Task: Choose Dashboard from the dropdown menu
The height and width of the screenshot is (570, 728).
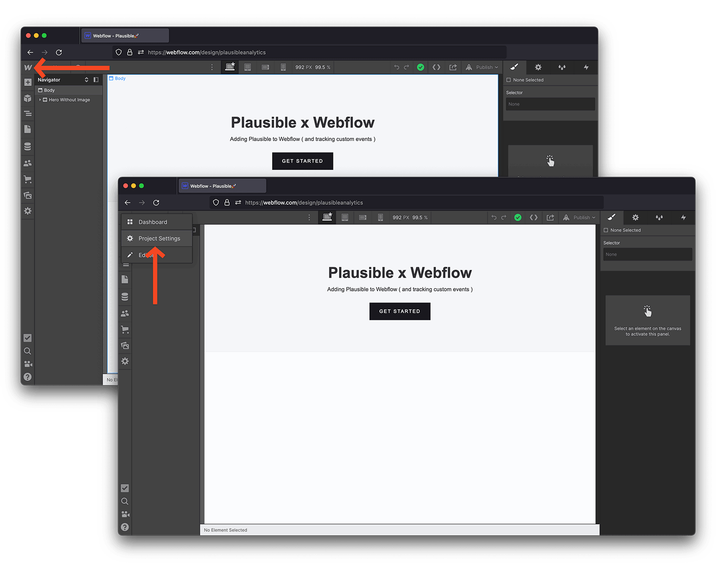Action: pos(157,222)
